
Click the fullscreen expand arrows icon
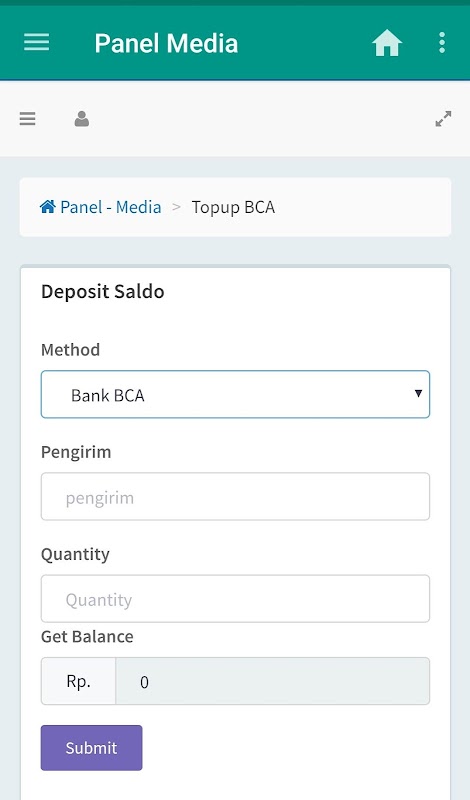(x=443, y=119)
